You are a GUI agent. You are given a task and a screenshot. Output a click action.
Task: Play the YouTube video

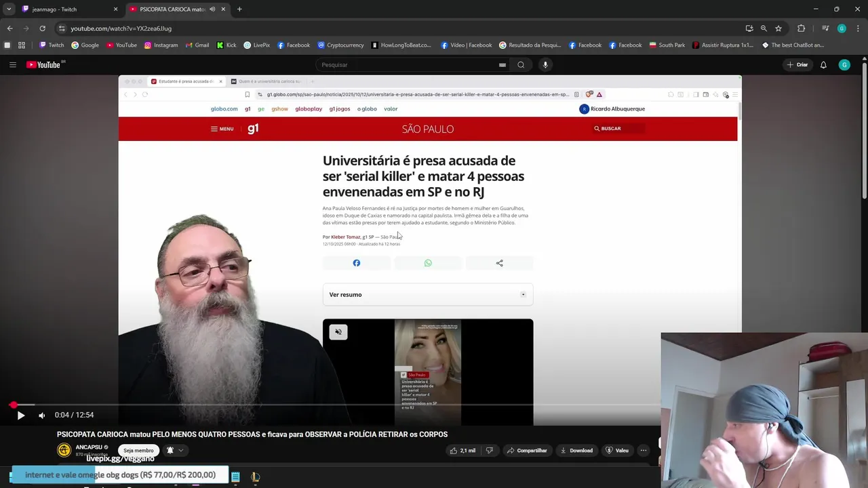pos(20,415)
